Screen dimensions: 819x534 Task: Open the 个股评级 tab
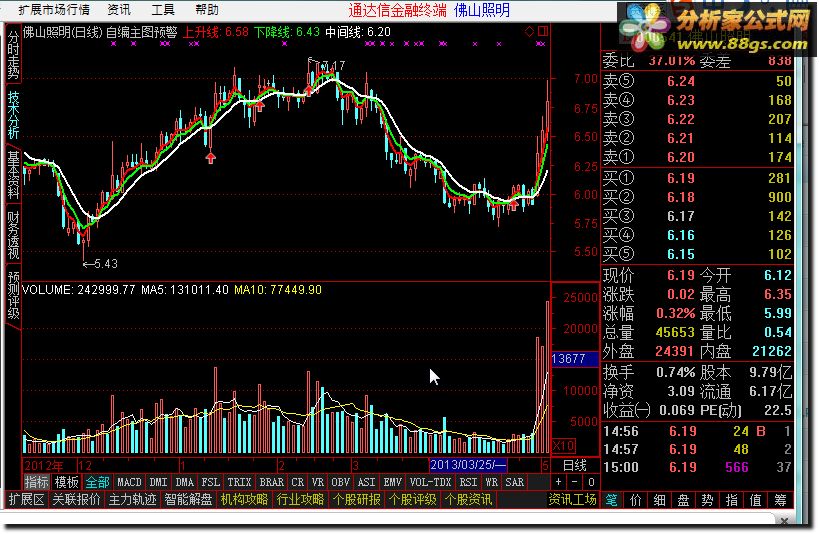(x=413, y=500)
